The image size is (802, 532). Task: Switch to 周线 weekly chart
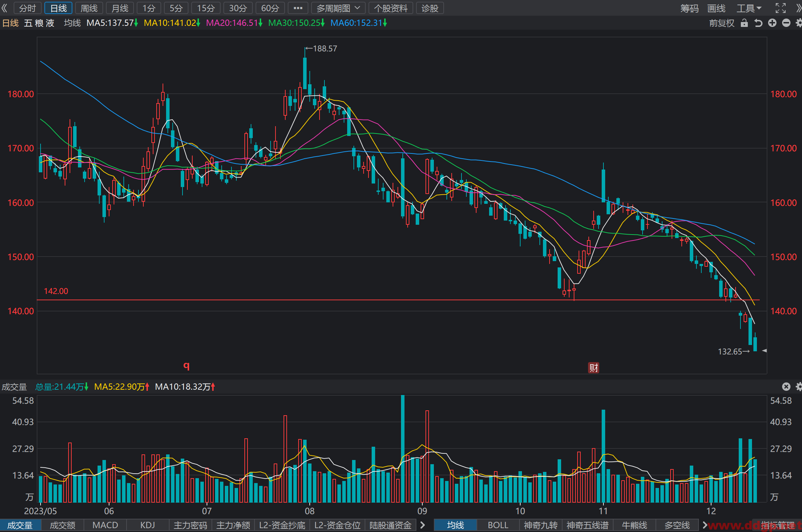pyautogui.click(x=89, y=8)
